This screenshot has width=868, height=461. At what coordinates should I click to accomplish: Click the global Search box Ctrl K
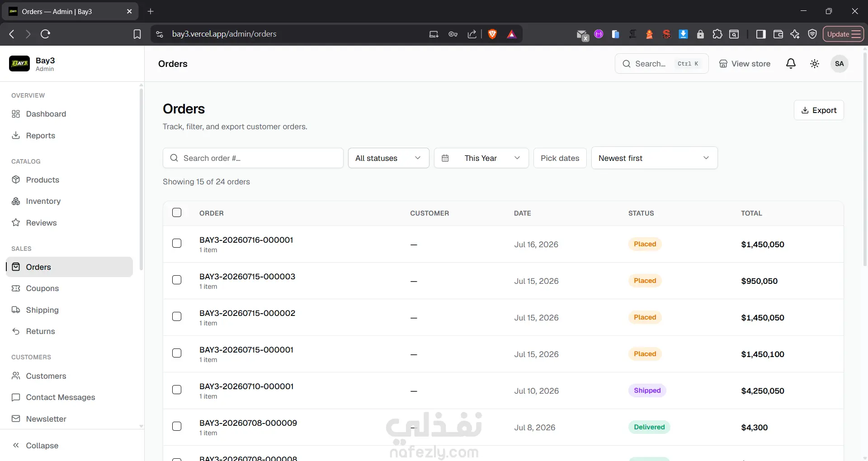point(661,64)
